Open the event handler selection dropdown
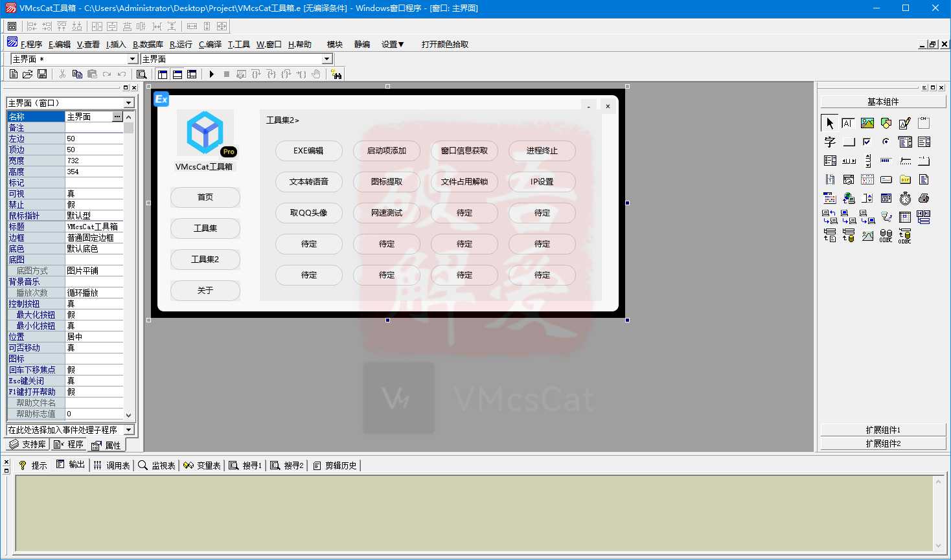Screen dimensions: 951x560 tap(127, 429)
